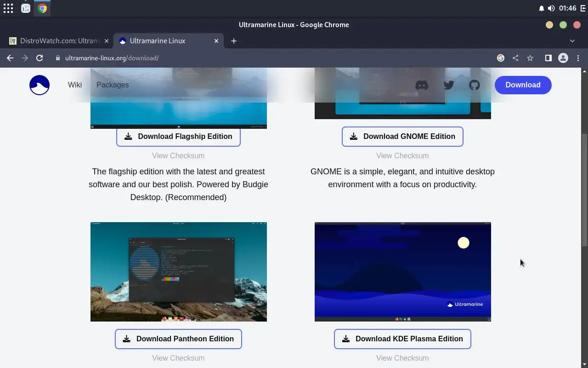Viewport: 588px width, 368px height.
Task: Click Download KDE Plasma Edition button
Action: (x=402, y=339)
